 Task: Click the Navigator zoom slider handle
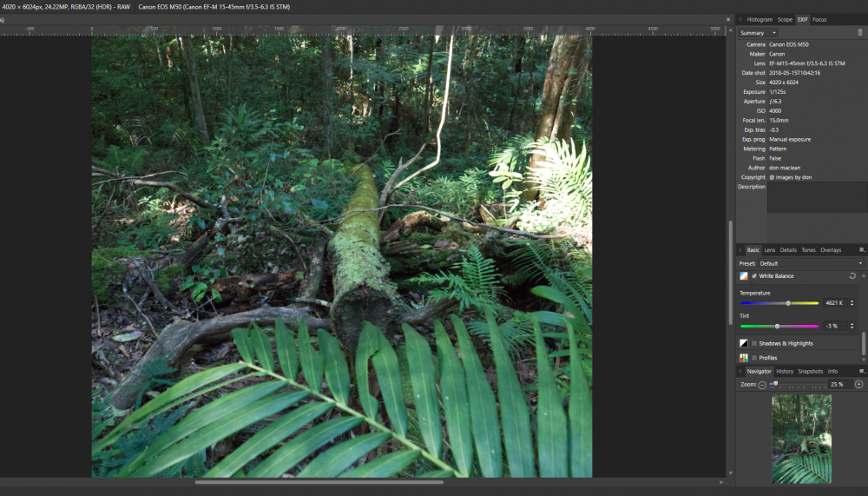coord(775,384)
